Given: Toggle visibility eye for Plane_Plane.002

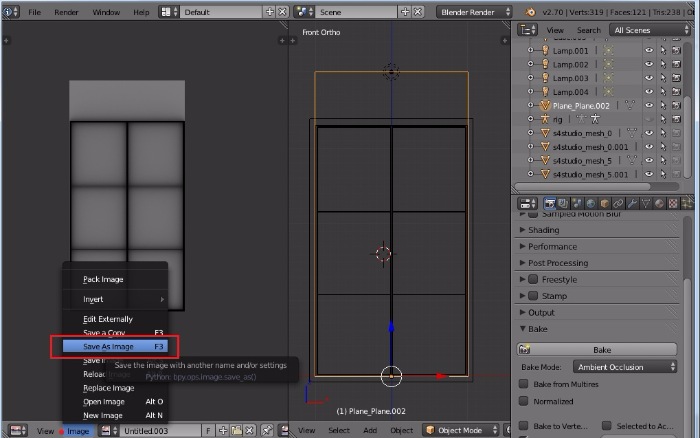Looking at the screenshot, I should [649, 105].
